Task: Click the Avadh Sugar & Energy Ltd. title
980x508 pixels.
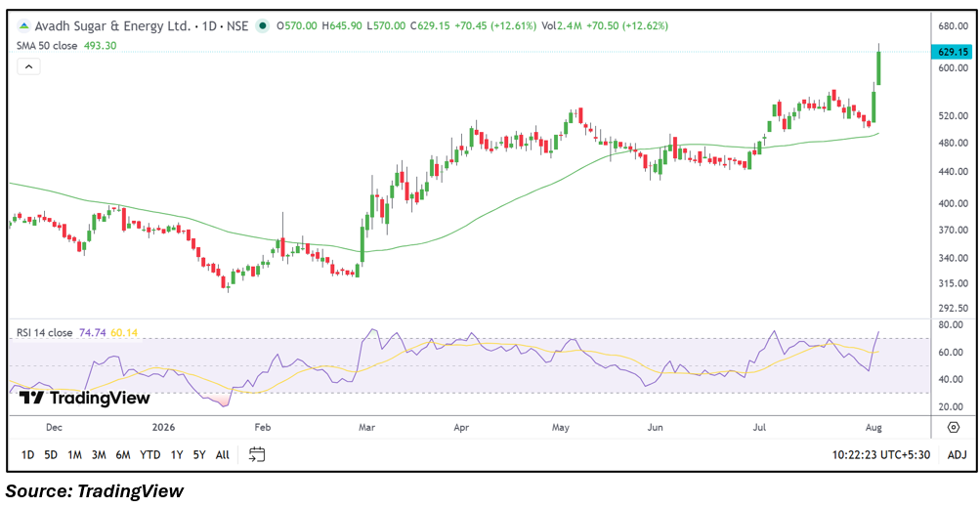Action: [112, 26]
